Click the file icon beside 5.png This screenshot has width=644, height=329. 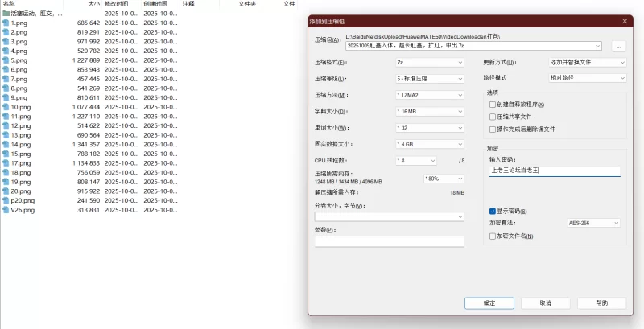pyautogui.click(x=6, y=60)
